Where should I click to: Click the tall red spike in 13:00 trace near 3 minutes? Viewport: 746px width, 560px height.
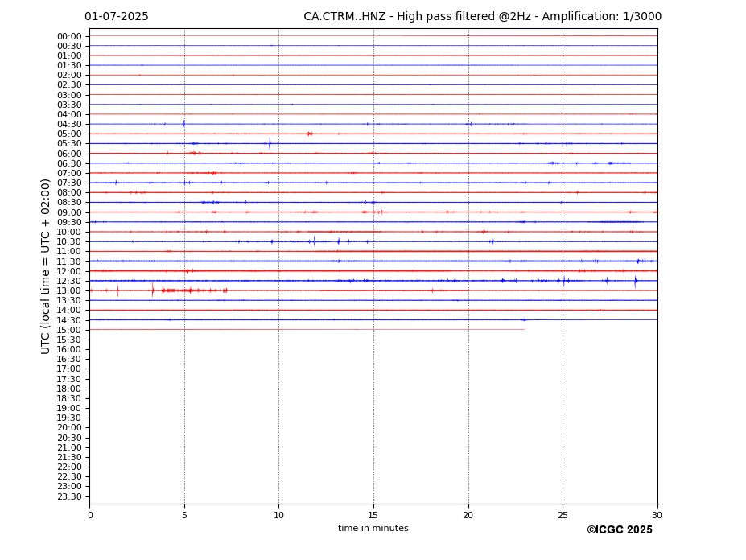pos(153,290)
